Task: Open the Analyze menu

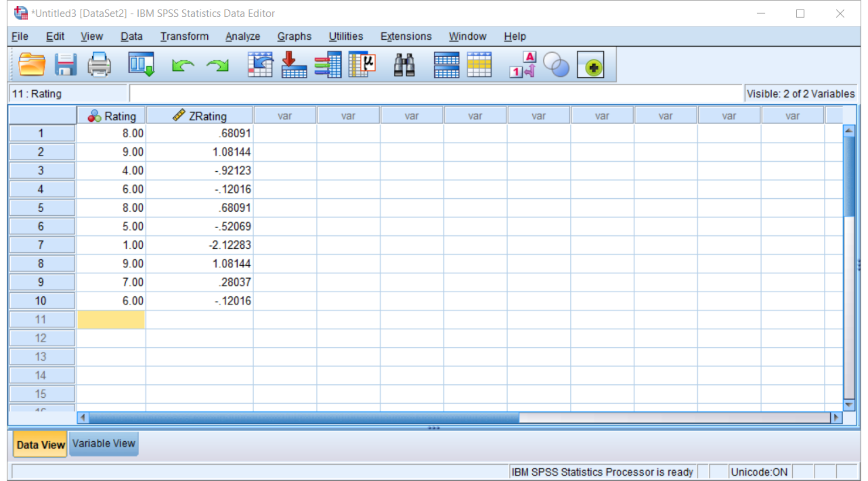Action: click(x=242, y=36)
